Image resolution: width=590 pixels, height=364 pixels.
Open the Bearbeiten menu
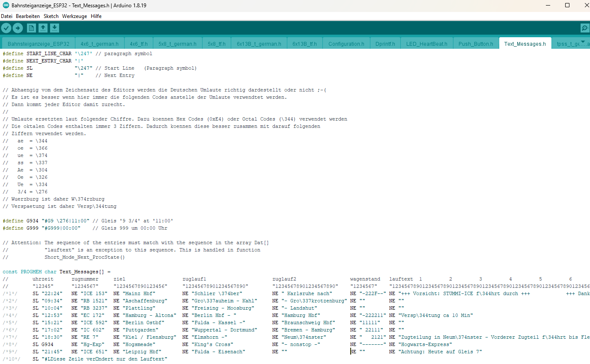tap(28, 16)
